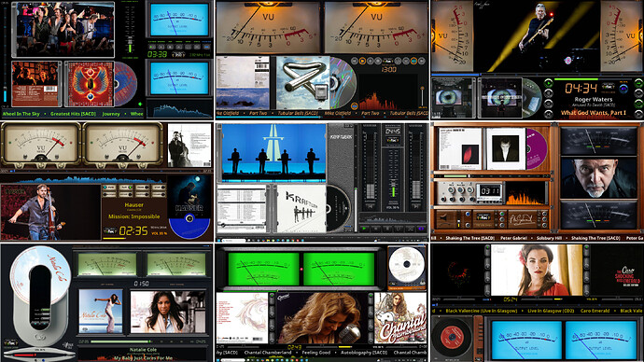The image size is (644, 362).
Task: Click the top-right toggle button in Hauser player
Action: point(158,188)
